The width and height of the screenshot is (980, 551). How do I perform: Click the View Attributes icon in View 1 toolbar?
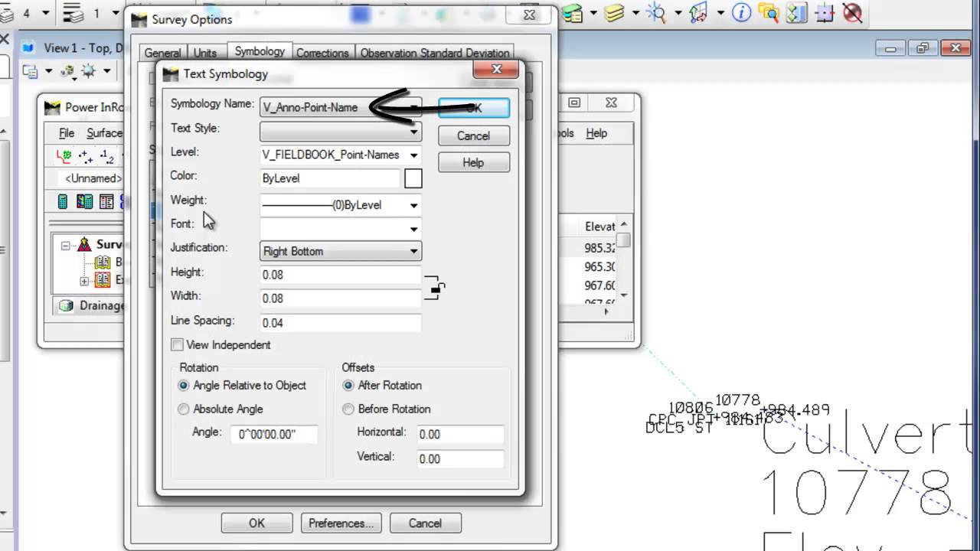pyautogui.click(x=30, y=71)
